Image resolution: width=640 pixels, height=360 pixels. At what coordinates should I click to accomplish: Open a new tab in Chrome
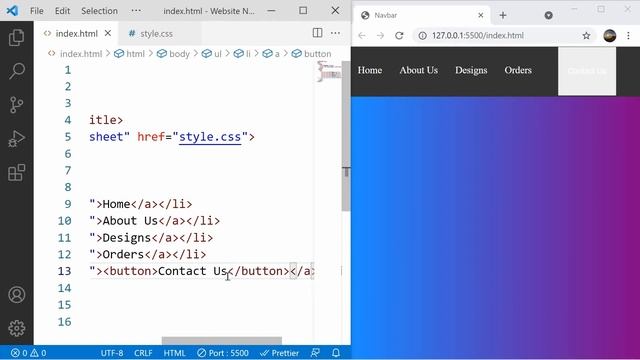click(x=503, y=16)
